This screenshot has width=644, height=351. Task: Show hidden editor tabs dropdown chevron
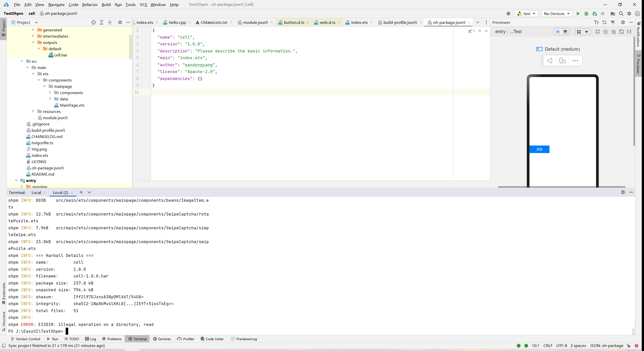point(478,22)
